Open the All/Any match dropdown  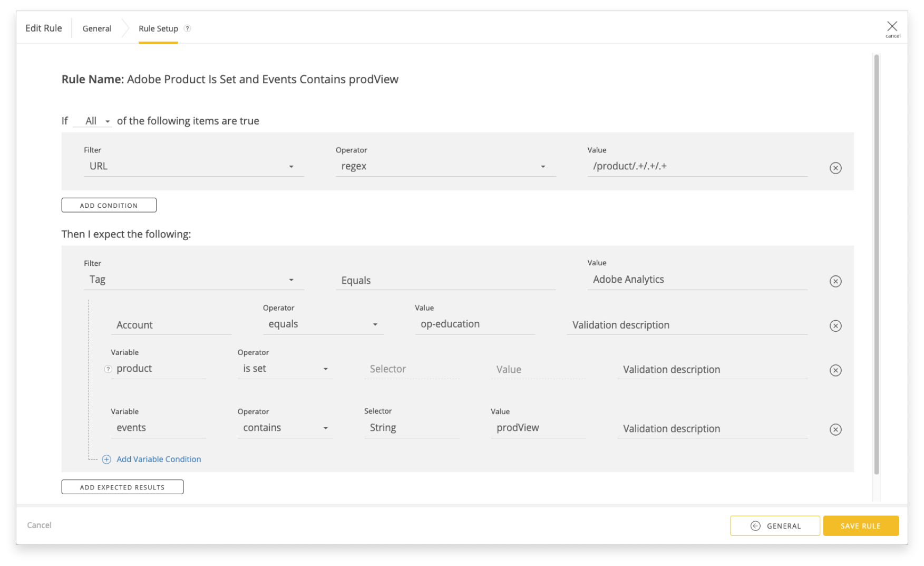point(92,121)
